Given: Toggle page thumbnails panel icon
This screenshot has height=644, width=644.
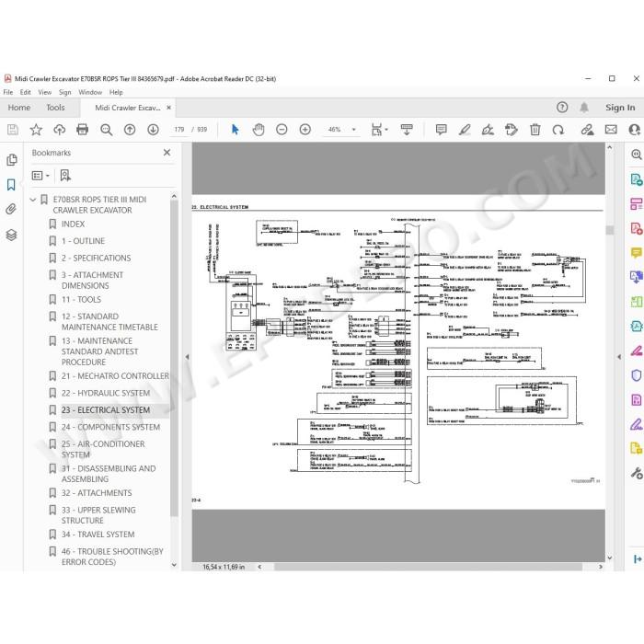Looking at the screenshot, I should click(11, 159).
